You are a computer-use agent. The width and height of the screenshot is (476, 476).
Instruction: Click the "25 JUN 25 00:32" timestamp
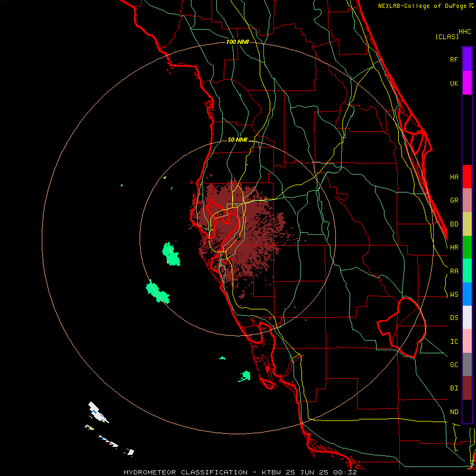pyautogui.click(x=321, y=472)
